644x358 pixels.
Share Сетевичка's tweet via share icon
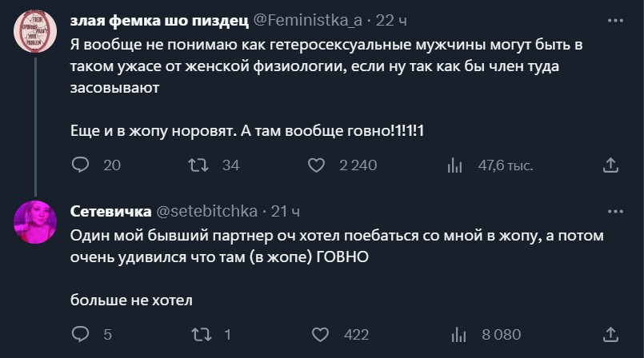[x=610, y=334]
